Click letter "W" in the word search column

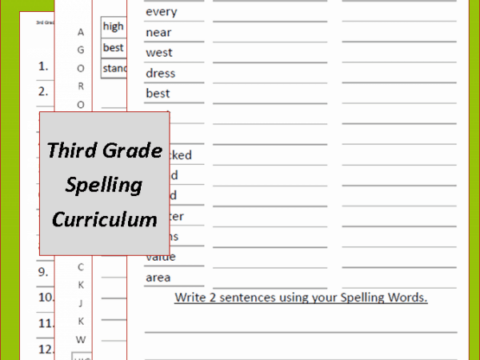pyautogui.click(x=81, y=339)
